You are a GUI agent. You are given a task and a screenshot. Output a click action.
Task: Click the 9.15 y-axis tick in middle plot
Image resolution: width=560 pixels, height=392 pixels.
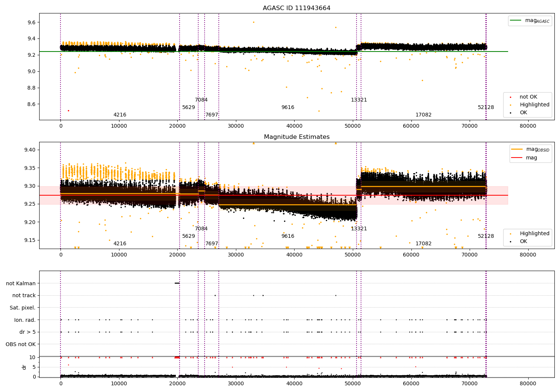(x=30, y=240)
